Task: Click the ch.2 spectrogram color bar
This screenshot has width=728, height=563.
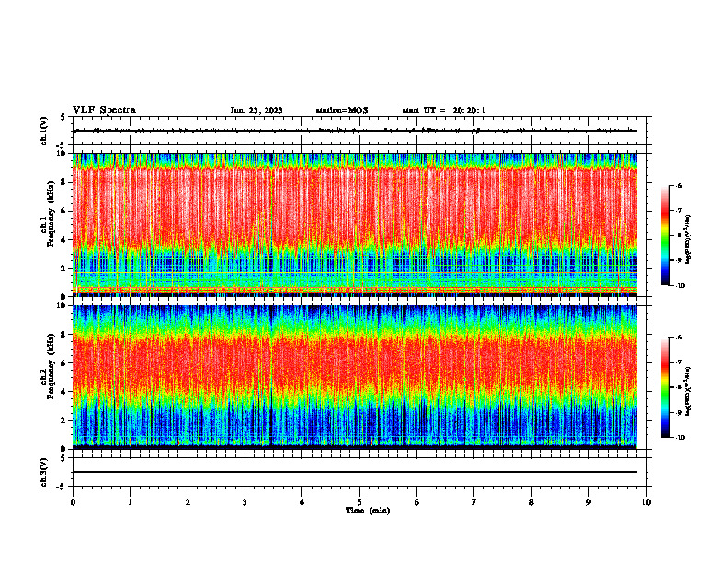Action: (x=665, y=387)
